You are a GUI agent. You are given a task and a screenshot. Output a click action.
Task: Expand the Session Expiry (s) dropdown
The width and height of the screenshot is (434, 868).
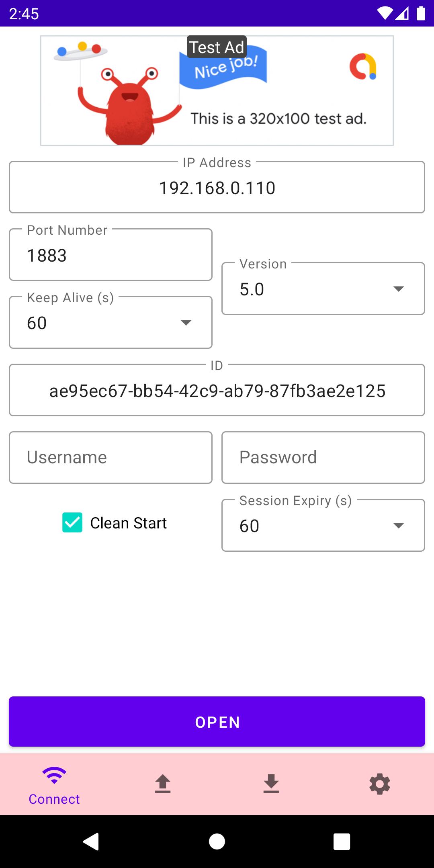pos(323,525)
